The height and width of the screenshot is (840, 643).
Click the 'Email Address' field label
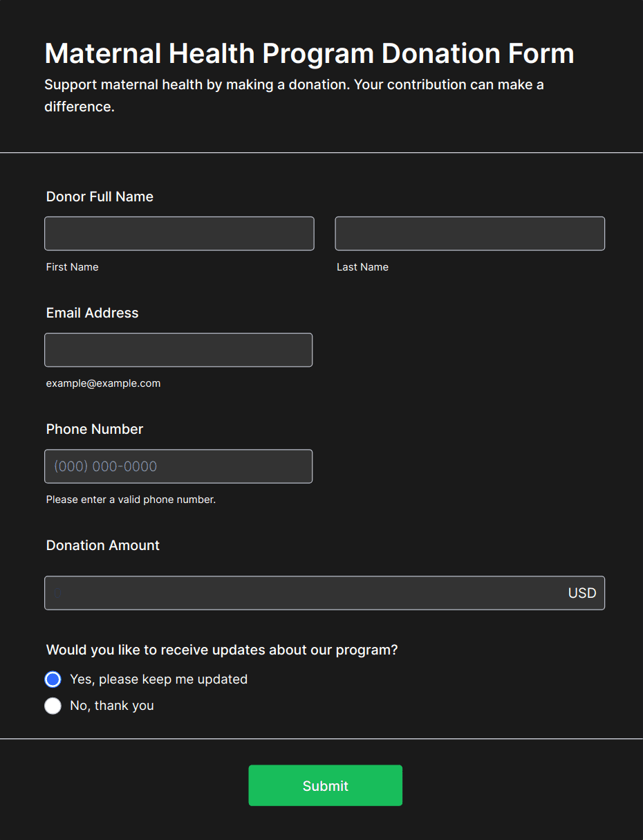tap(92, 313)
